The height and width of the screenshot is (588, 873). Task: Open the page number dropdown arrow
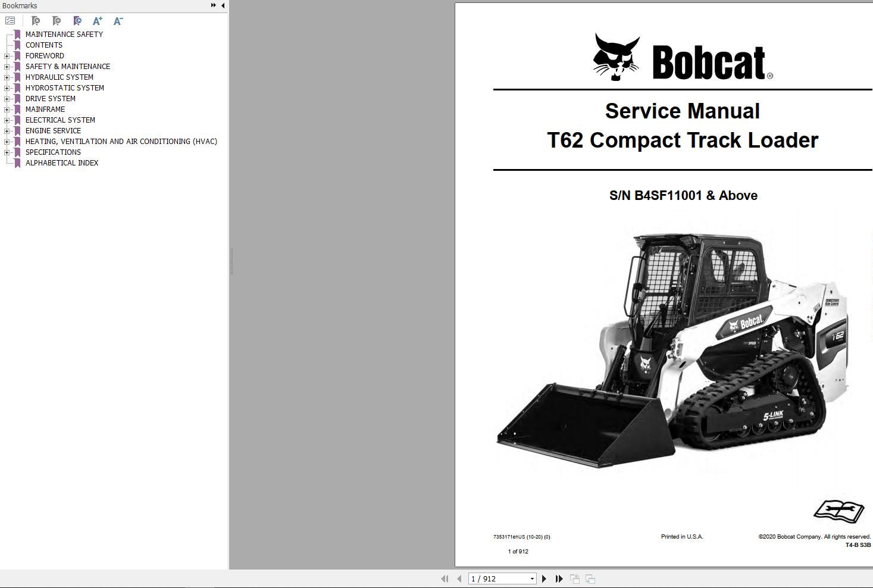531,578
